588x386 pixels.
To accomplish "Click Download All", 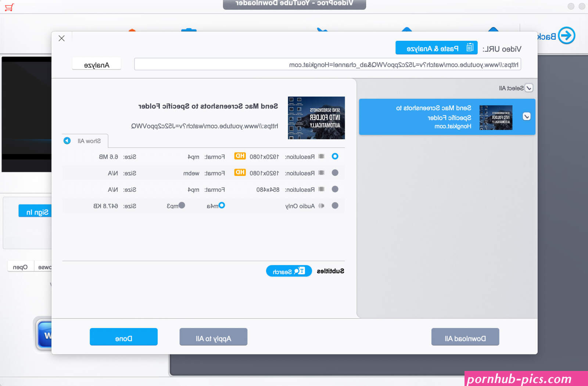I will tap(465, 337).
